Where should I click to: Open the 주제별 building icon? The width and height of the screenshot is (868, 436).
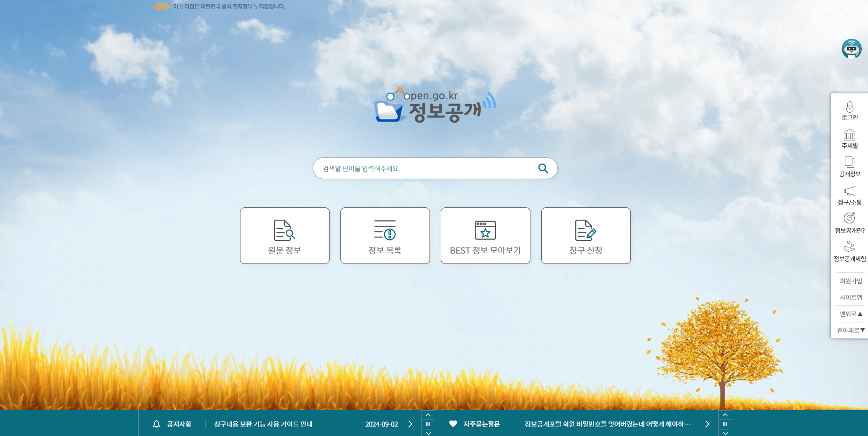pos(850,135)
